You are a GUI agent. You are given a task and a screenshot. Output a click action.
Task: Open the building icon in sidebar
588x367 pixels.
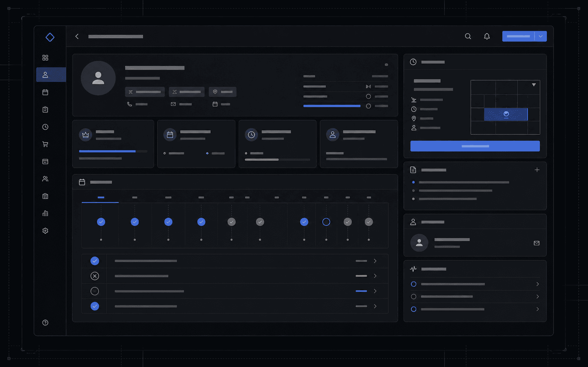coord(45,196)
